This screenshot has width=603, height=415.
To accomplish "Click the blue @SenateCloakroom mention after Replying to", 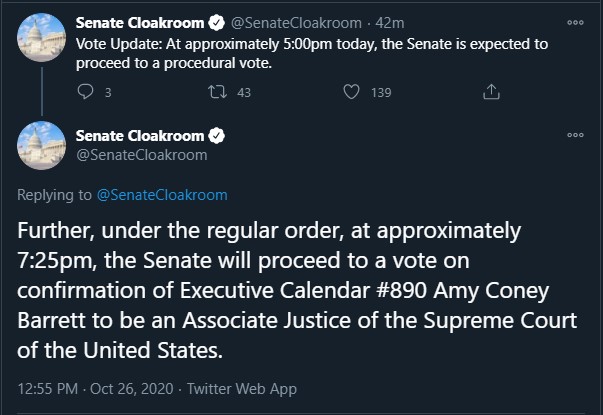I will (162, 195).
